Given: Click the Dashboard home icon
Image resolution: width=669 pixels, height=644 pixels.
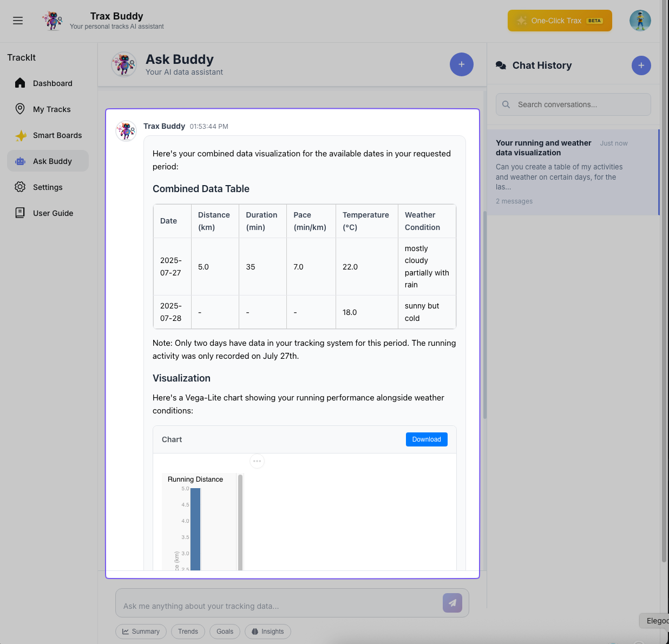Looking at the screenshot, I should (x=20, y=83).
